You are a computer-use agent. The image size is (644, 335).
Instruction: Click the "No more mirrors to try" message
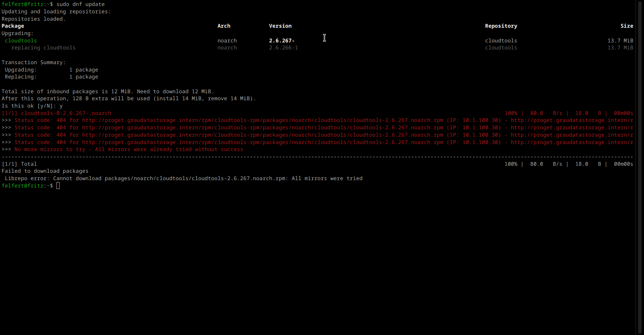click(129, 150)
